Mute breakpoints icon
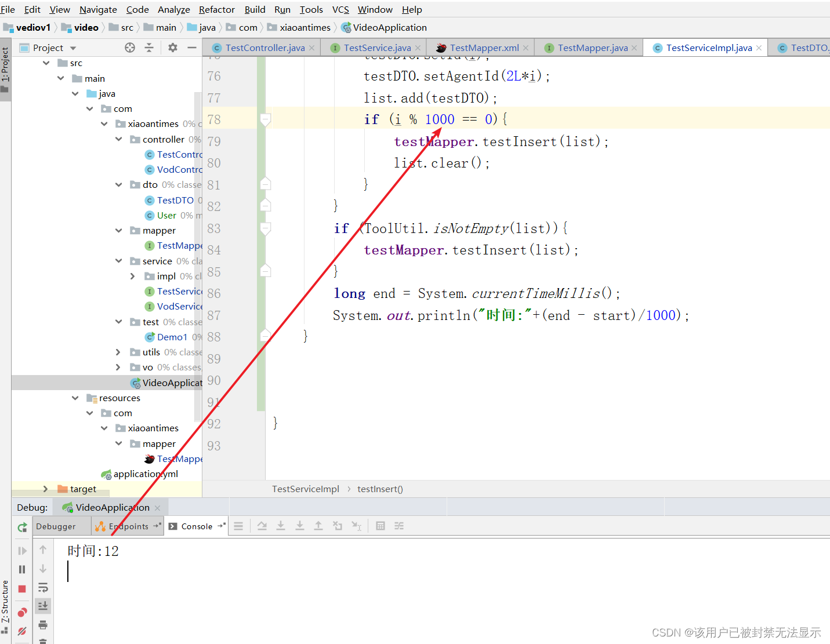830x644 pixels. pos(22,631)
